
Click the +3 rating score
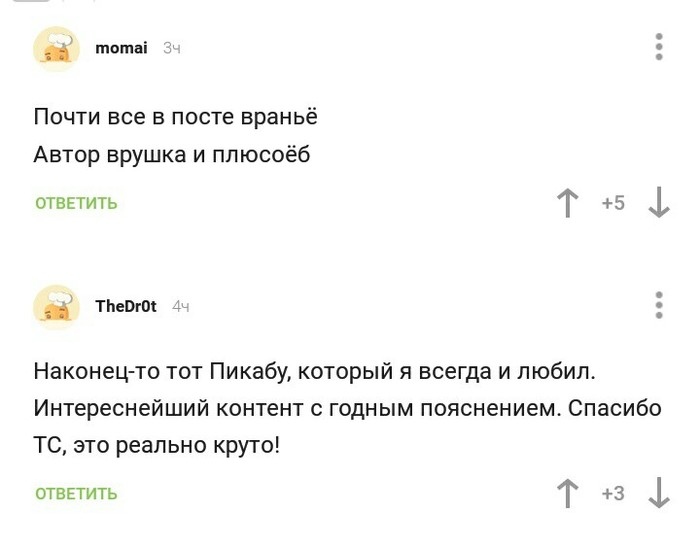tap(613, 493)
